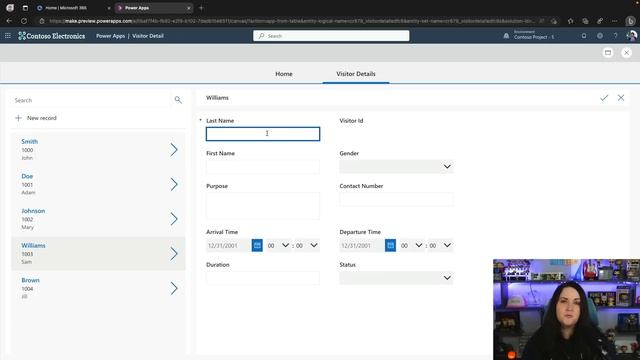
Task: Click Power Apps header link
Action: [x=110, y=36]
